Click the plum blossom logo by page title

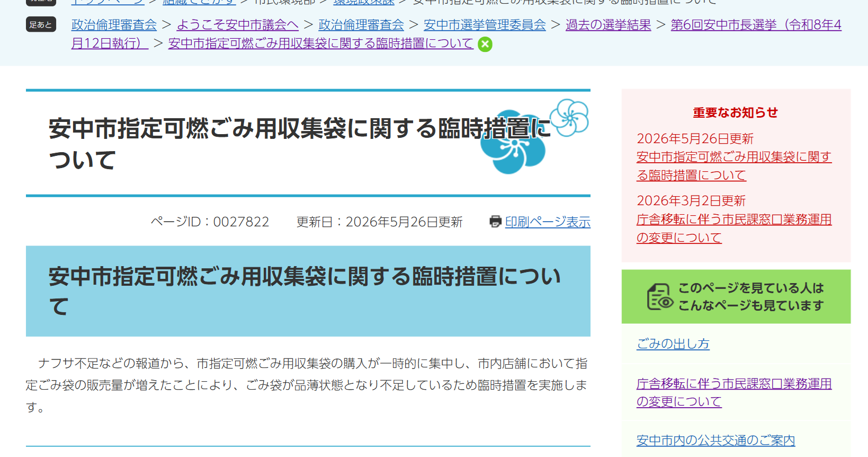pos(535,136)
